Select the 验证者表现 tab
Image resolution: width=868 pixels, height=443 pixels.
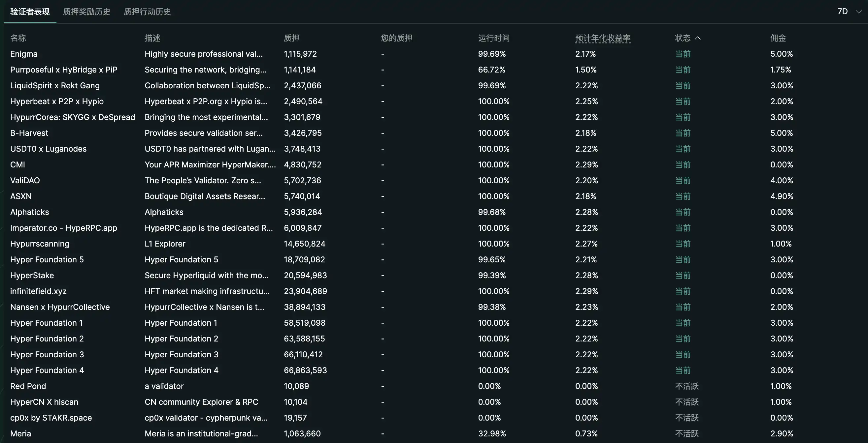click(x=29, y=12)
